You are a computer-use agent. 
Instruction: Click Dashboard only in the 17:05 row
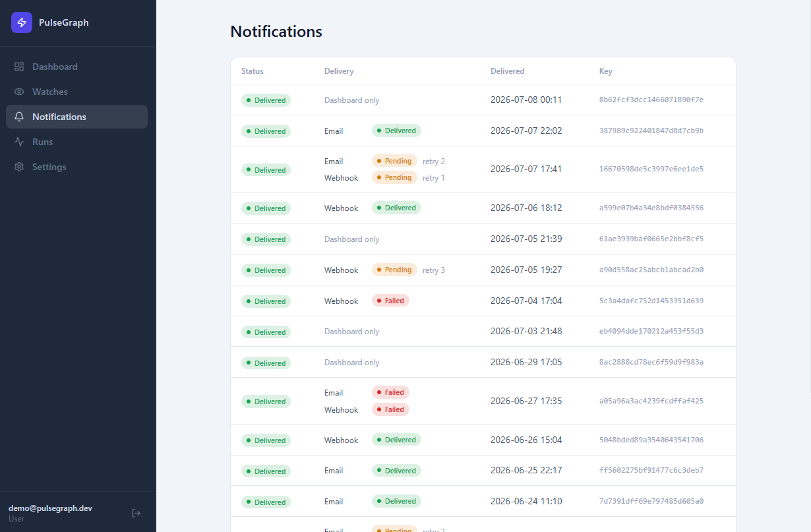pyautogui.click(x=352, y=363)
